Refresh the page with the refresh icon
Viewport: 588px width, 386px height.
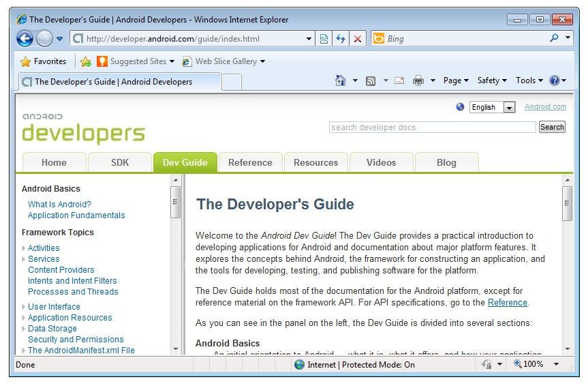pyautogui.click(x=341, y=39)
